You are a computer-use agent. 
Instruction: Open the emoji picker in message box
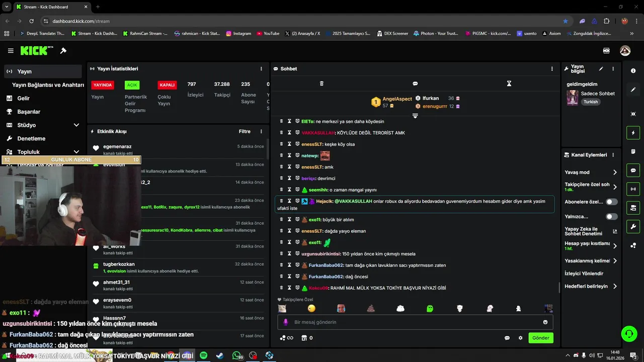[545, 322]
